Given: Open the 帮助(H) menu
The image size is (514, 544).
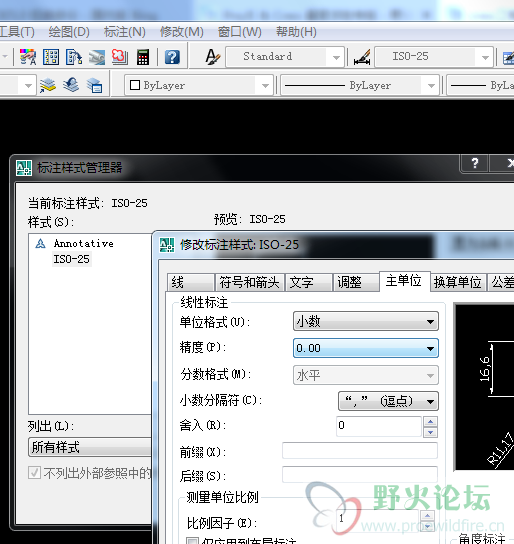Looking at the screenshot, I should pyautogui.click(x=296, y=32).
